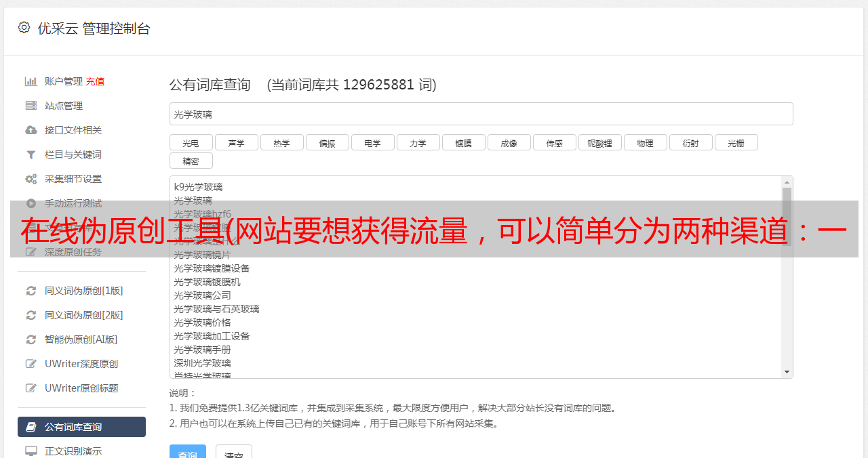Click the monitor icon for 正文识别演示

pos(31,451)
